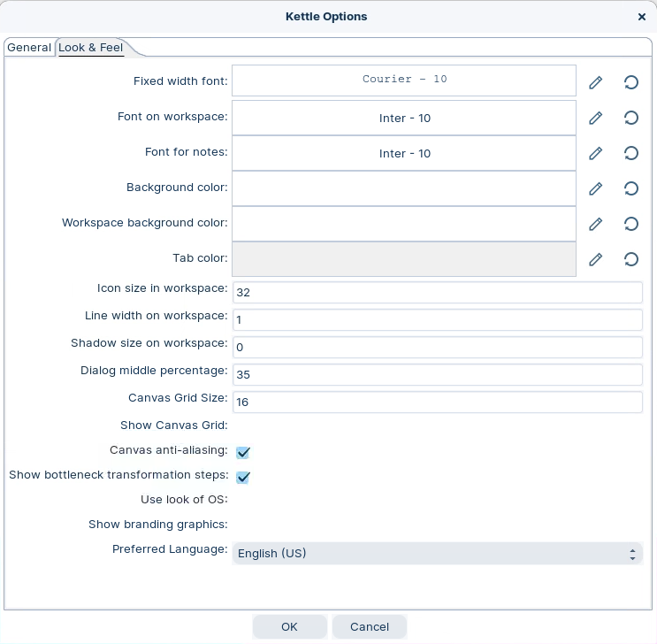The image size is (657, 644).
Task: Edit the Background color
Action: [595, 188]
